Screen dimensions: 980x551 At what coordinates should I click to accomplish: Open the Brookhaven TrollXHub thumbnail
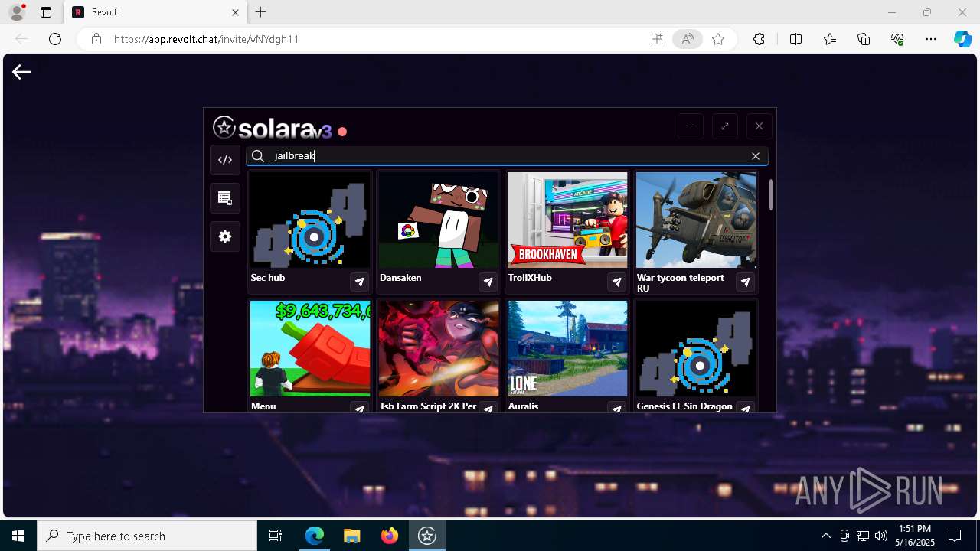[x=567, y=220]
